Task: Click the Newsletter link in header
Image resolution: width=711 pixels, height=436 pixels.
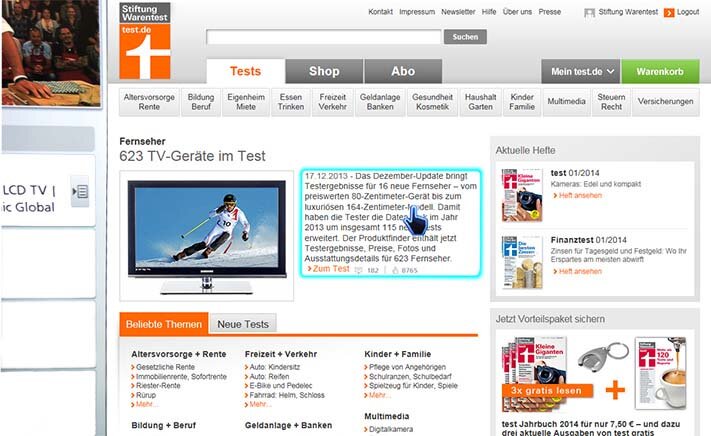Action: pyautogui.click(x=458, y=12)
